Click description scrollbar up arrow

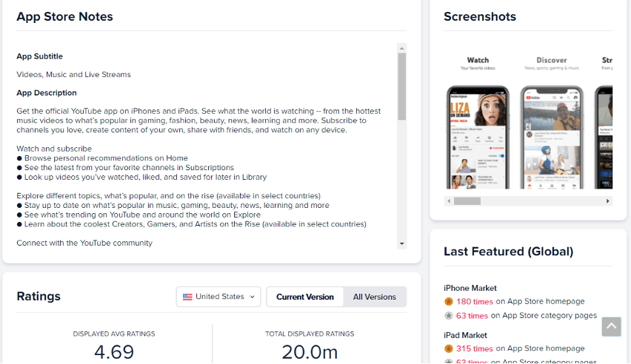coord(401,48)
